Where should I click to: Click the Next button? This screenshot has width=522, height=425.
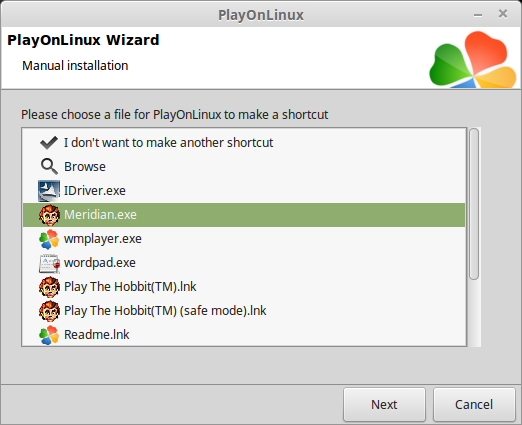click(384, 404)
